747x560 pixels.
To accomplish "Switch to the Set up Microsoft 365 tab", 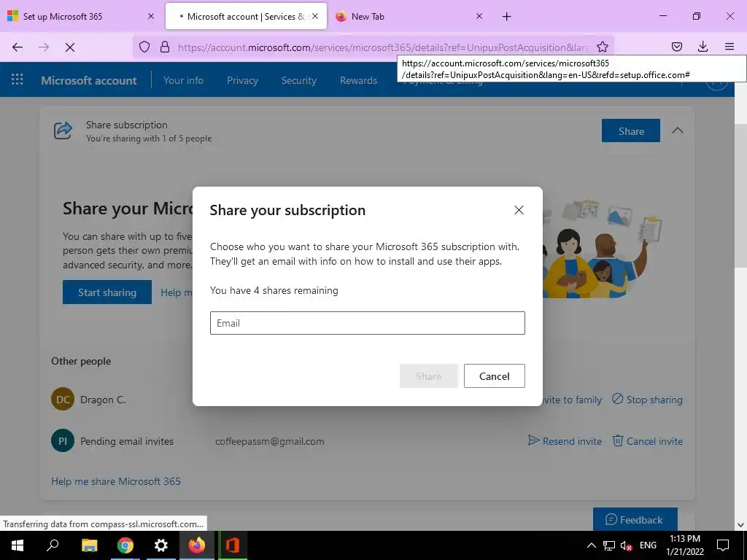I will click(x=82, y=16).
